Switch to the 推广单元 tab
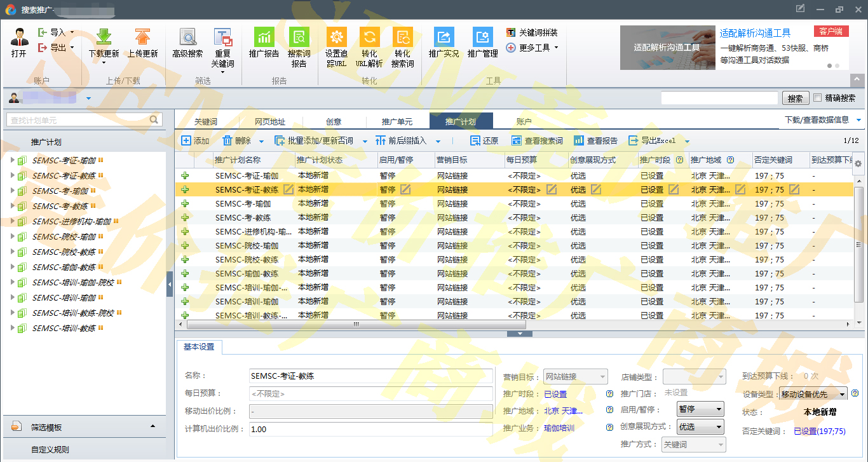This screenshot has width=868, height=462. (397, 122)
